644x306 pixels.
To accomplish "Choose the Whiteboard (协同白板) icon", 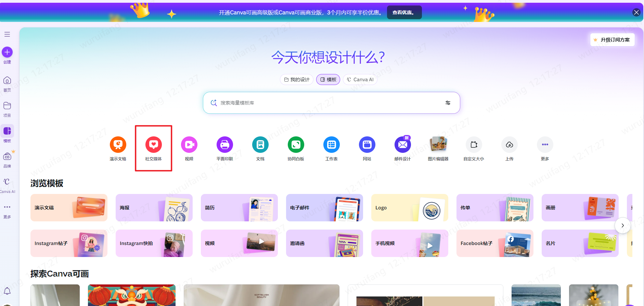I will point(296,145).
